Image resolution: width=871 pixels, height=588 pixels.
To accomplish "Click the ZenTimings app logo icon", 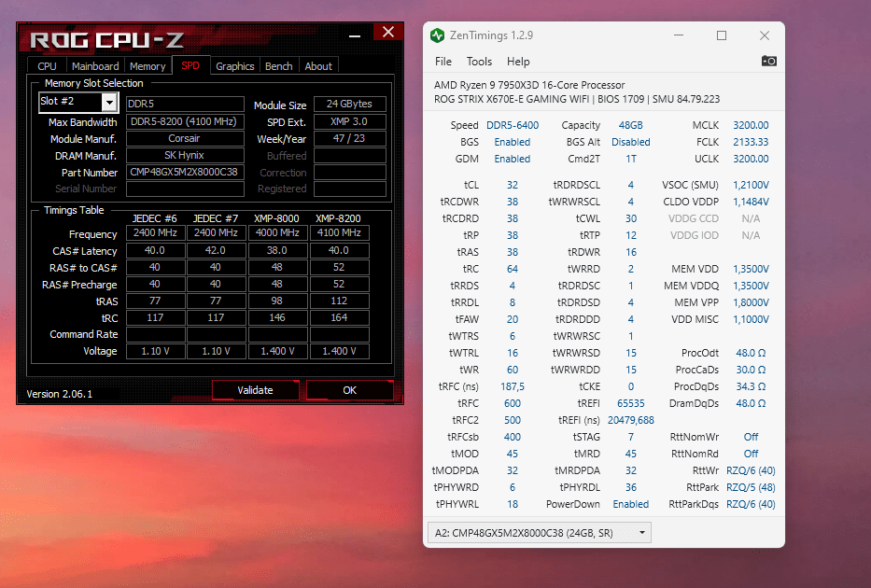I will coord(438,35).
